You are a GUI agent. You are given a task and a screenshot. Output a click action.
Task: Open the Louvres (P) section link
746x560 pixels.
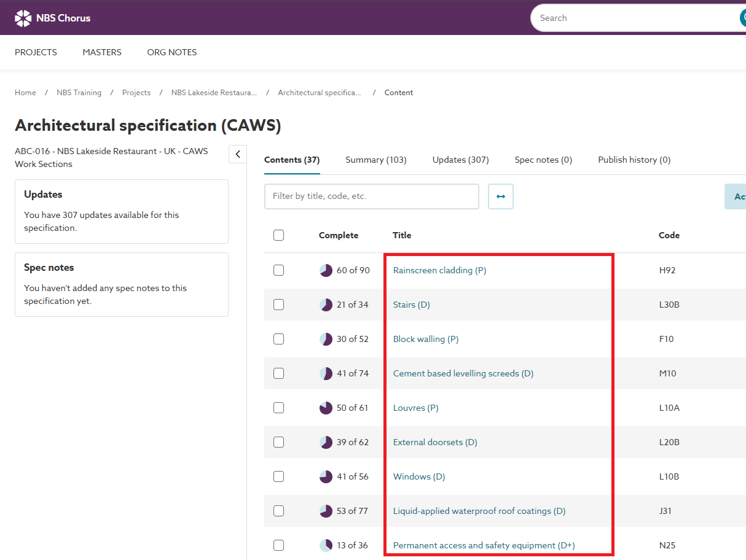coord(416,408)
